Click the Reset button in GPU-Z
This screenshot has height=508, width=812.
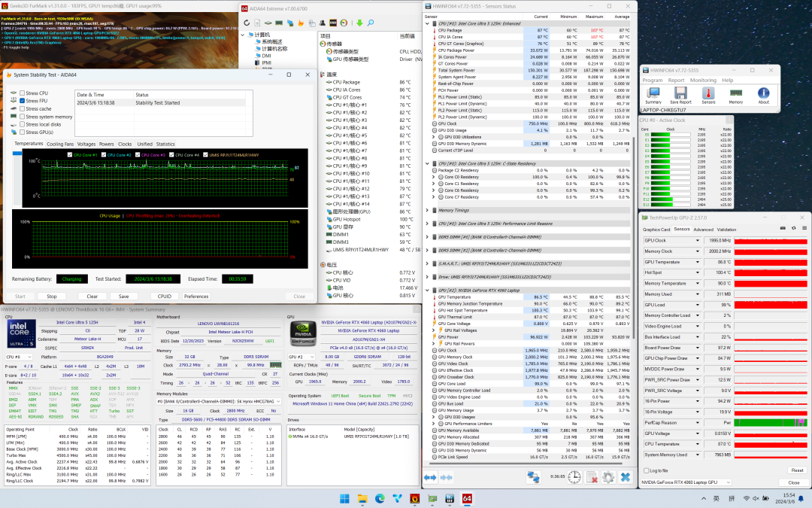(x=797, y=470)
